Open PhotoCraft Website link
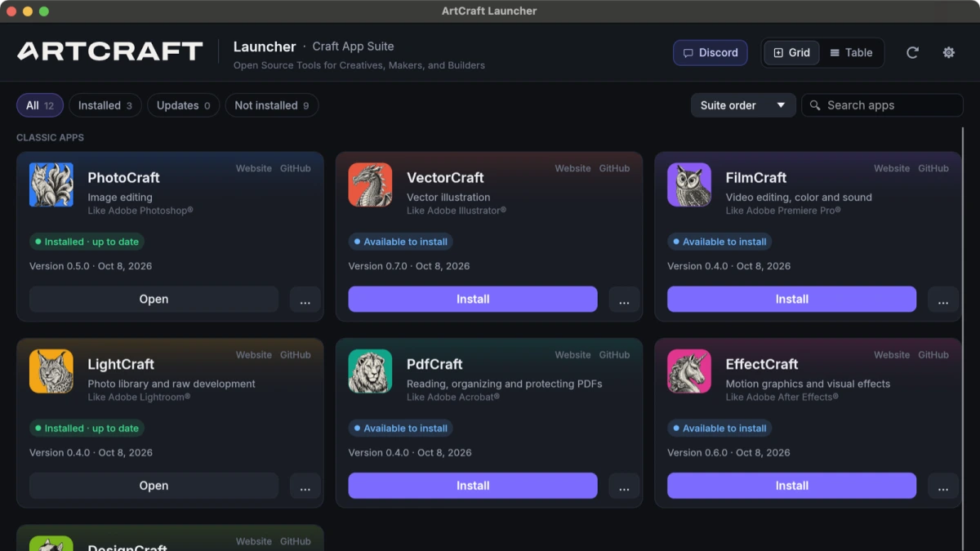The width and height of the screenshot is (980, 551). (254, 168)
